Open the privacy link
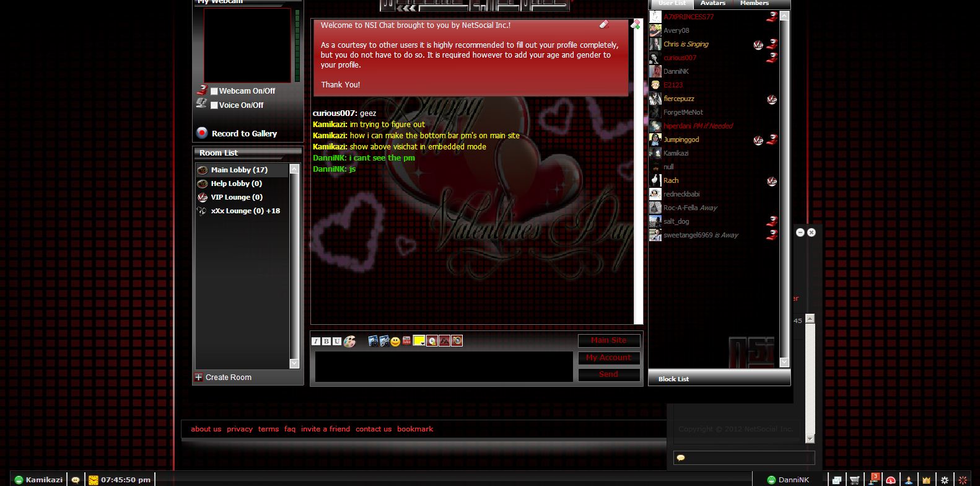Viewport: 980px width, 486px height. pos(240,429)
